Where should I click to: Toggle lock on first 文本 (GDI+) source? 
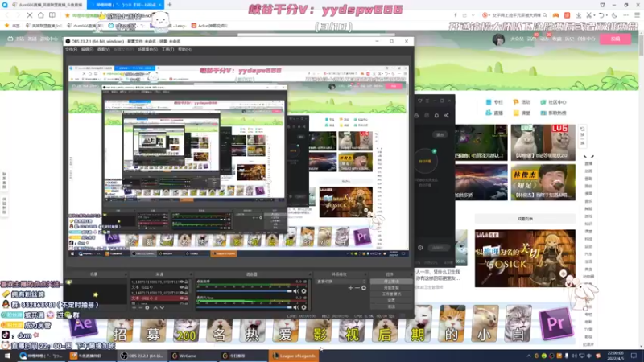[186, 287]
